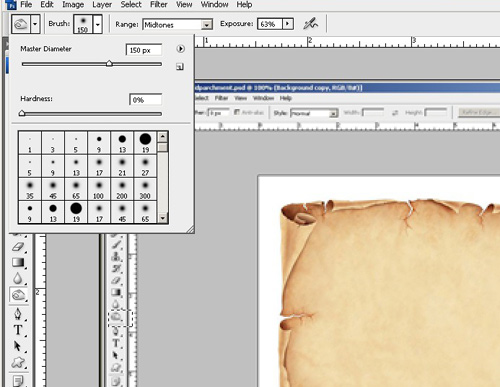Click the Hardness field showing 0%
The image size is (500, 387).
146,100
